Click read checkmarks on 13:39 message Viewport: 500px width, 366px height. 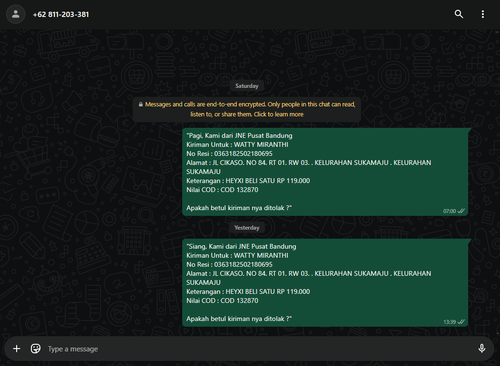[x=461, y=322]
